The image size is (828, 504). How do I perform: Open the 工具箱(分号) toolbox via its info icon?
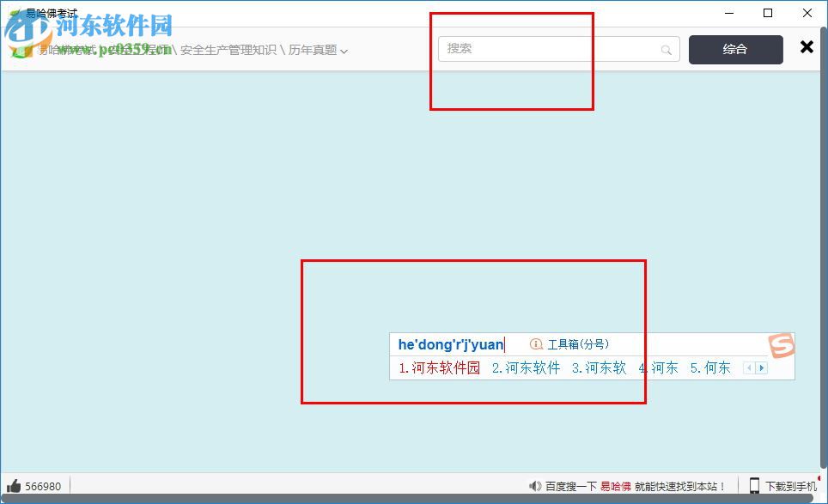point(535,344)
